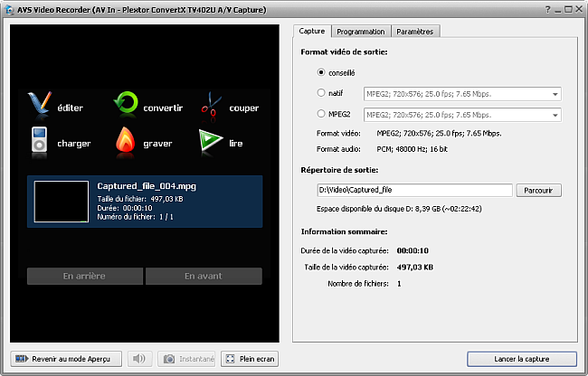Screen dimensions: 588x376
Task: Click the éditer label text
Action: (x=71, y=108)
